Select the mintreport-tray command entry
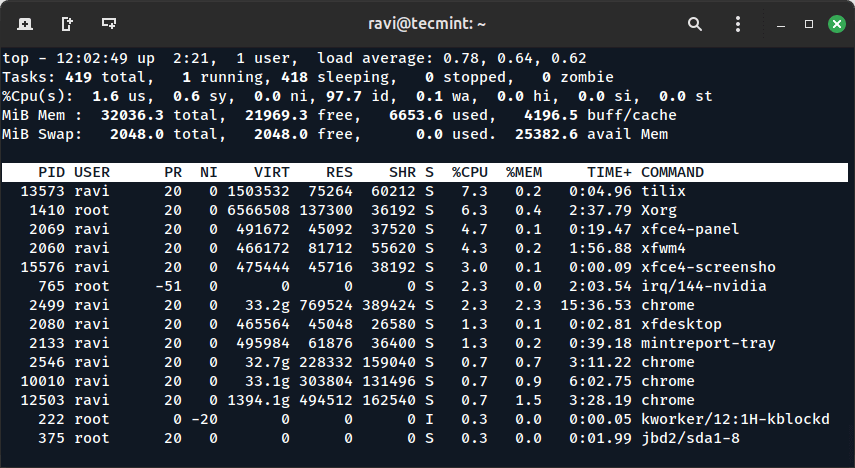This screenshot has height=468, width=855. pos(708,343)
